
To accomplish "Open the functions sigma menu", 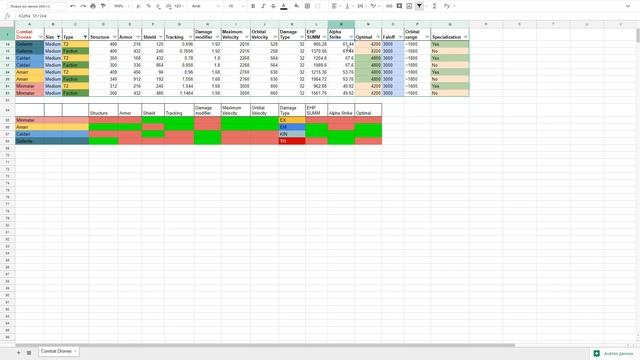I will coord(434,6).
